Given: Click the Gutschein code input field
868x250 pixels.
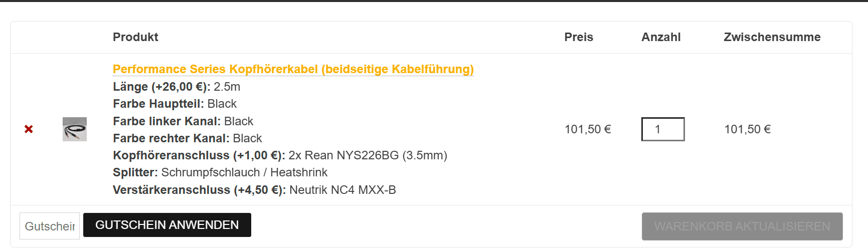Looking at the screenshot, I should [x=50, y=226].
